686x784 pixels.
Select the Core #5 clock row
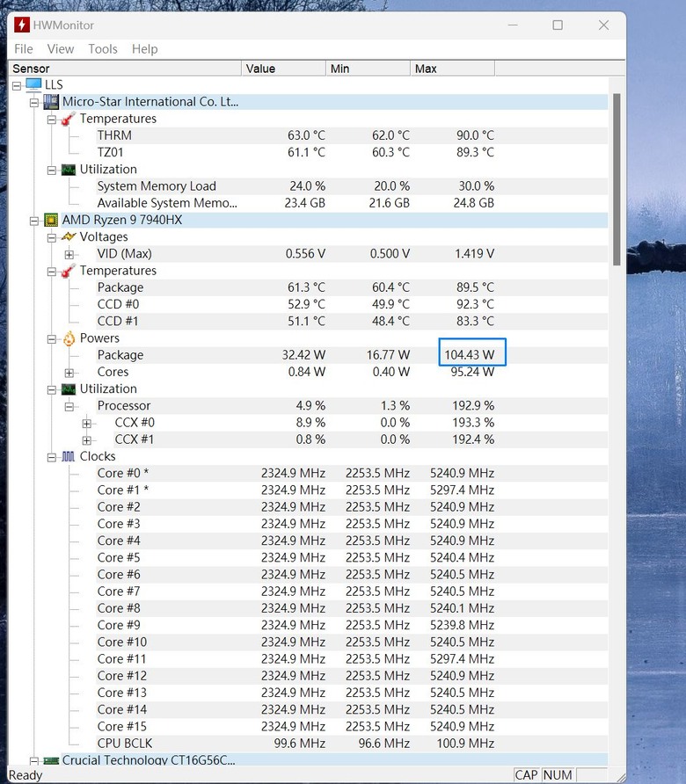(x=352, y=557)
